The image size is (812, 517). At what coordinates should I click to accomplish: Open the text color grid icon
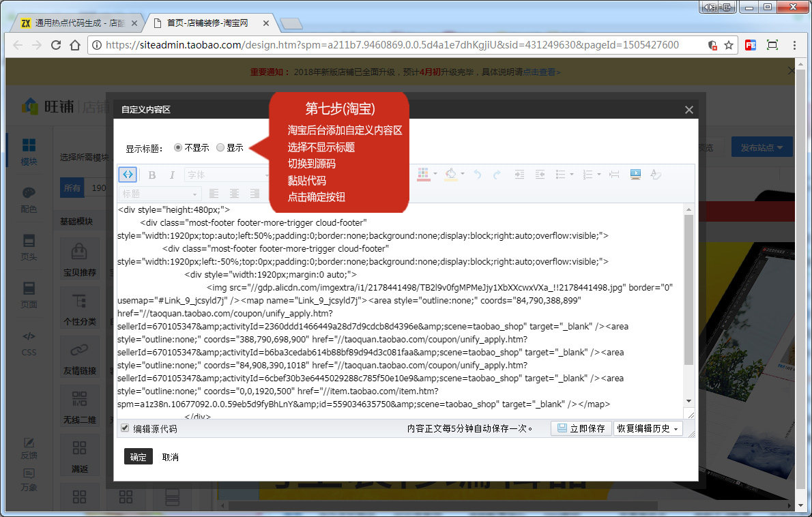[423, 175]
